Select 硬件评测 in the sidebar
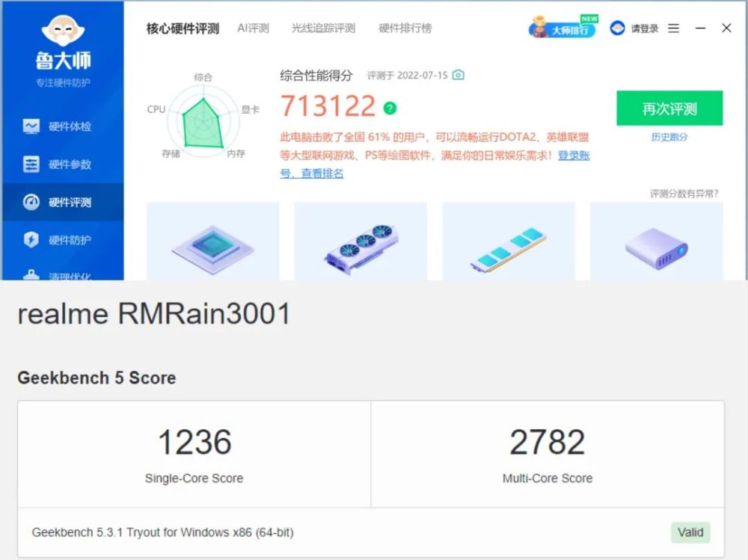Image resolution: width=748 pixels, height=560 pixels. tap(63, 203)
